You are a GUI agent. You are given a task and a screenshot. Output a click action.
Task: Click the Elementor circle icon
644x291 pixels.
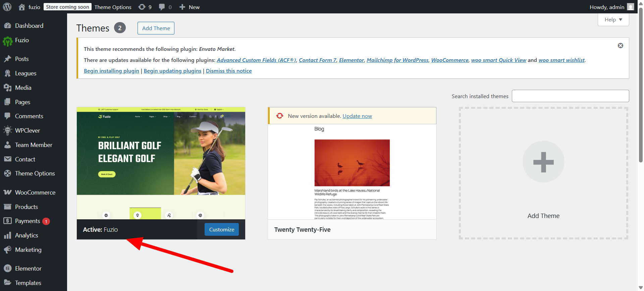pyautogui.click(x=7, y=269)
